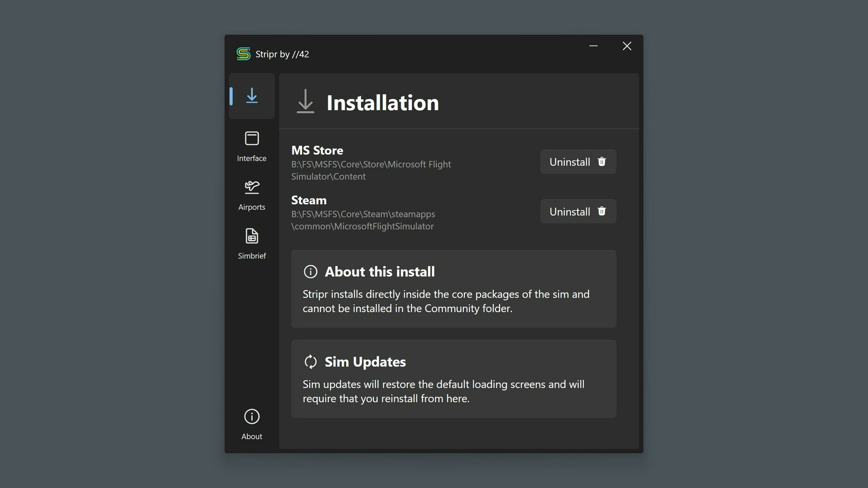Screen dimensions: 868x488
Task: Open the Installation download arrow tab
Action: [x=252, y=96]
